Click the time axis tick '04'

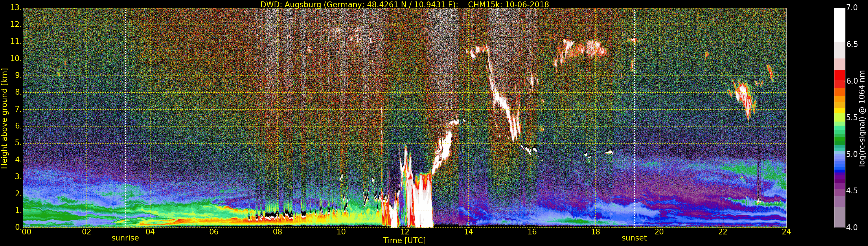point(150,232)
